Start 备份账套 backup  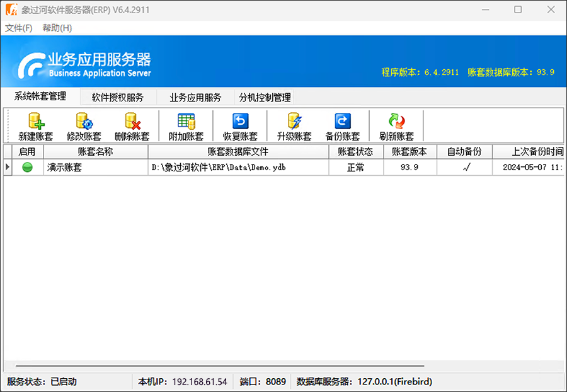[x=343, y=126]
